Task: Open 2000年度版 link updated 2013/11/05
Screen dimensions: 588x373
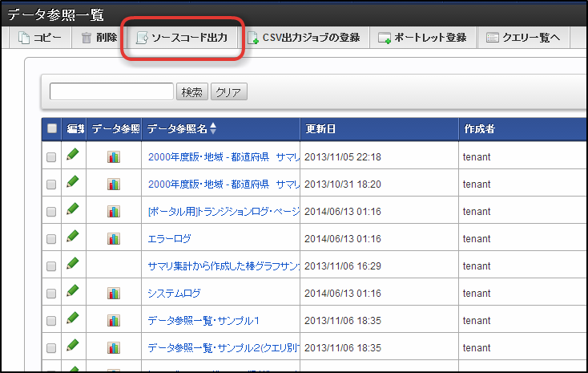Action: [224, 157]
